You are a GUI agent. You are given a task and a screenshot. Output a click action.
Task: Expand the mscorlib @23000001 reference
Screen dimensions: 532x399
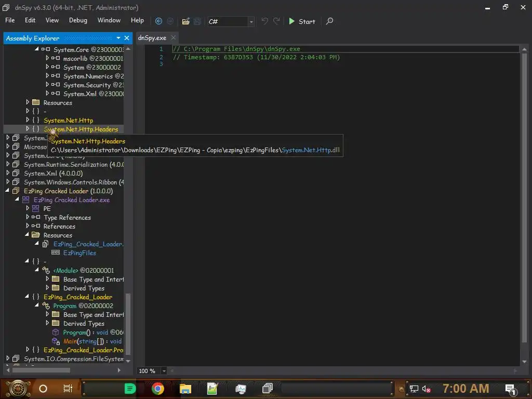point(47,58)
